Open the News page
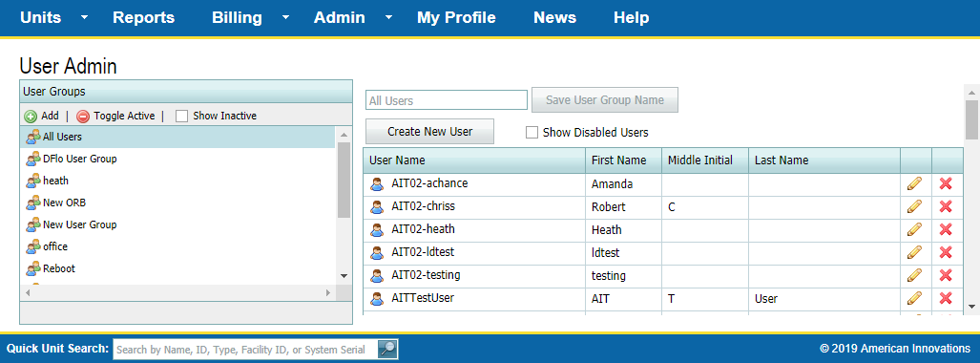 pos(555,17)
